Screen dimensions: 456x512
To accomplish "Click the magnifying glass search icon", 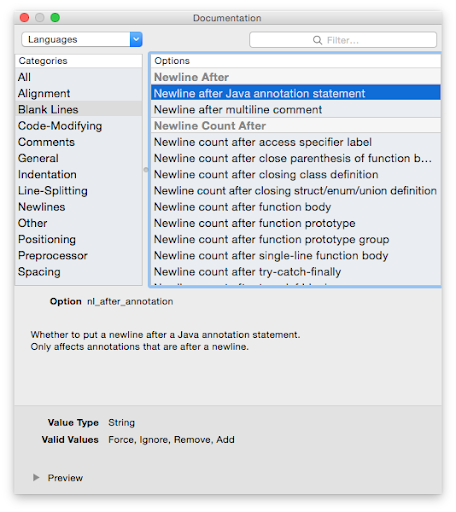I will coord(317,40).
